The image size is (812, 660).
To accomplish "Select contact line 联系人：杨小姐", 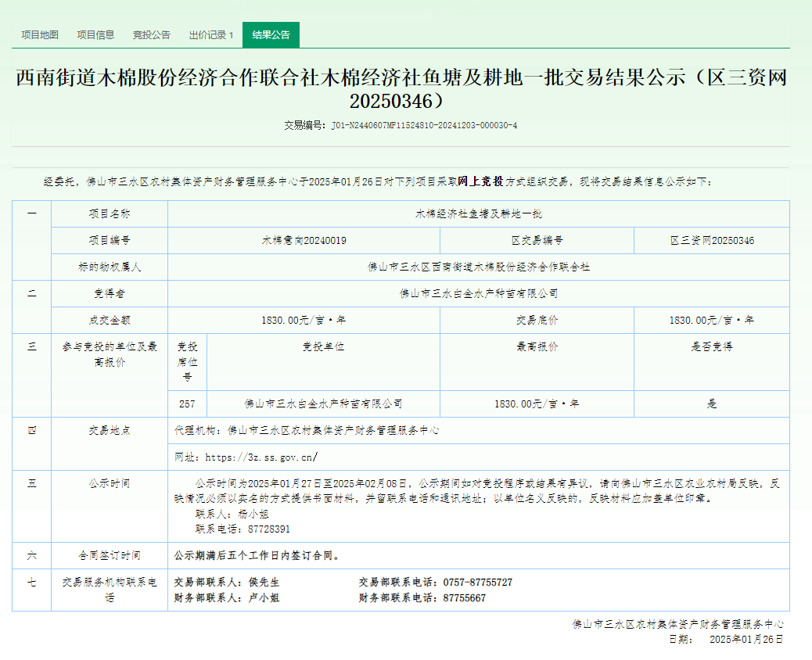I will [x=232, y=514].
